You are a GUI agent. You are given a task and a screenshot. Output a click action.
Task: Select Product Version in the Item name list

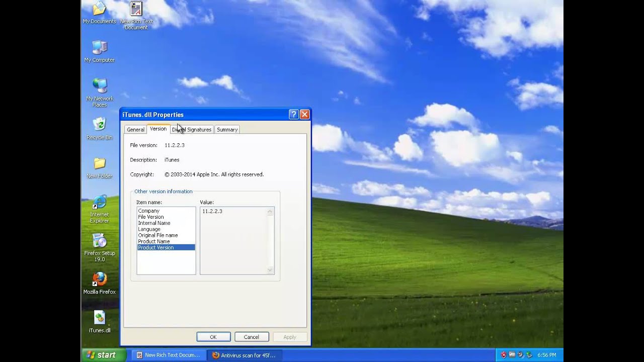[x=166, y=247]
